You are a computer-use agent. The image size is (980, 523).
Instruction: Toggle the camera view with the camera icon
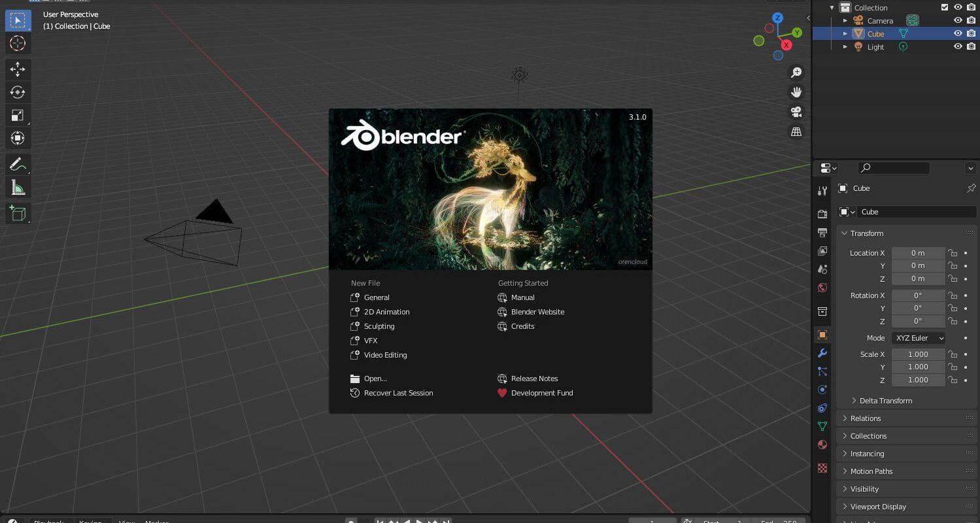pos(796,112)
